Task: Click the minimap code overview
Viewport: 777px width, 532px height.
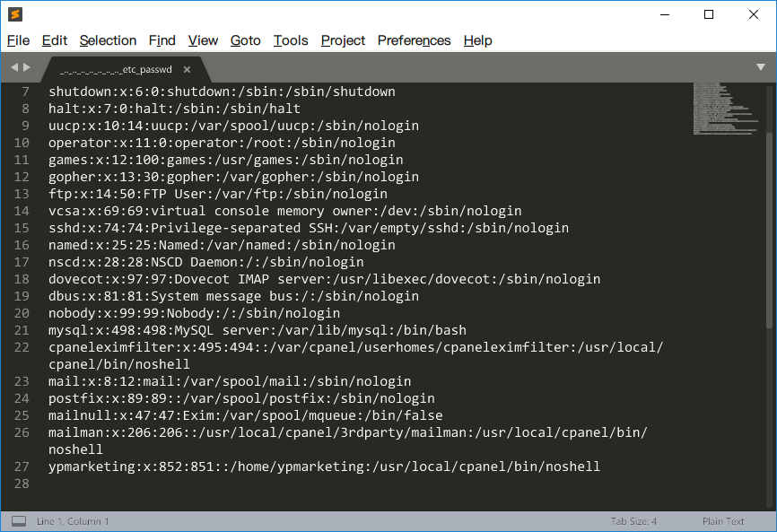Action: pos(726,109)
